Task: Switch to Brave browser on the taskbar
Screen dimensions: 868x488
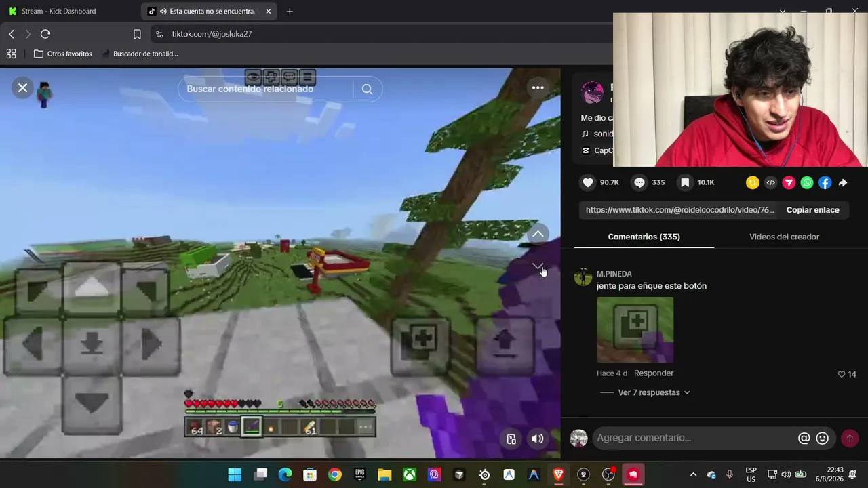Action: (559, 475)
